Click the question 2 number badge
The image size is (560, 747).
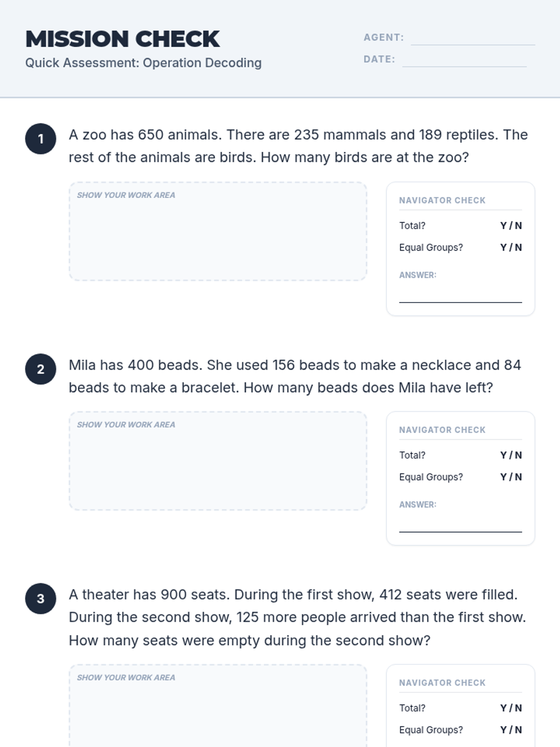[x=41, y=369]
